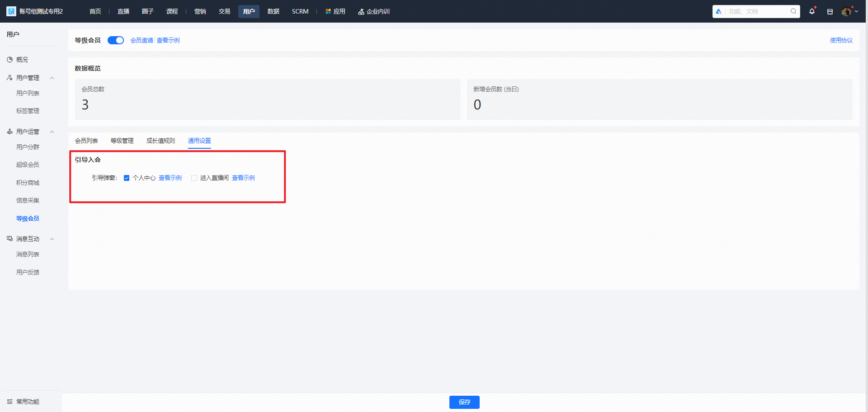Viewport: 868px width, 412px height.
Task: Open 标签管理 in sidebar
Action: [x=28, y=111]
